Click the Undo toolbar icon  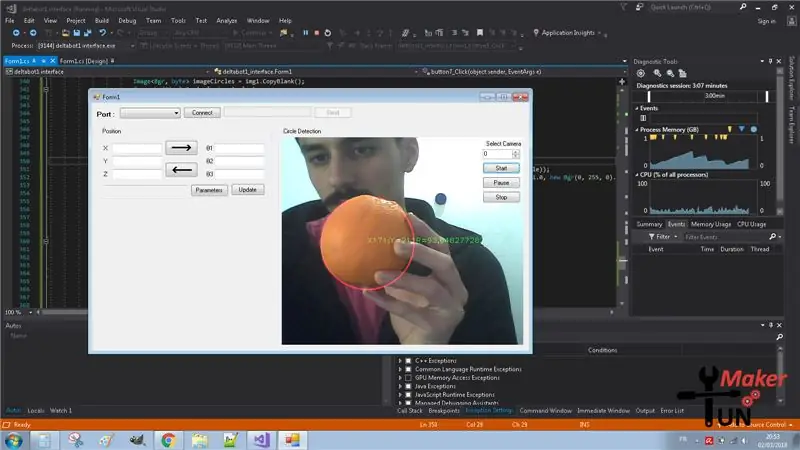(x=102, y=33)
